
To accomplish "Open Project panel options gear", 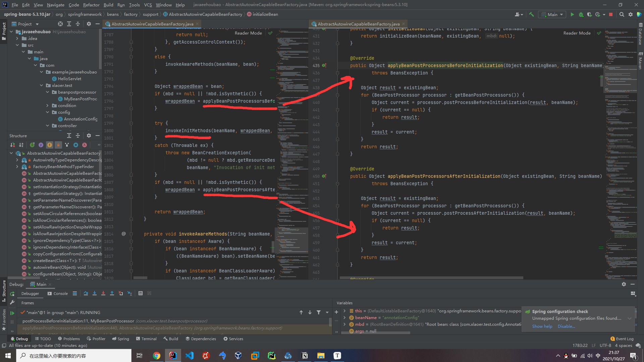I will pyautogui.click(x=89, y=24).
